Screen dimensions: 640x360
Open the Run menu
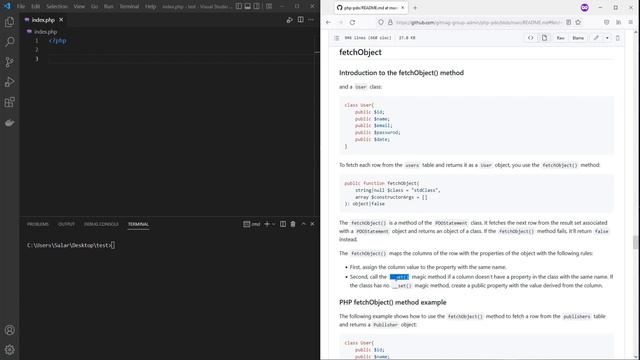click(x=109, y=7)
